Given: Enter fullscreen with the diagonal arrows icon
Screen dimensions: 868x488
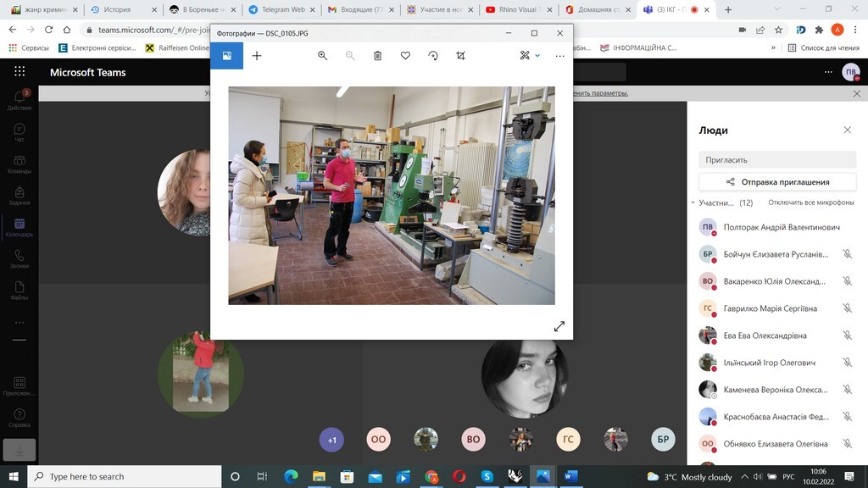Looking at the screenshot, I should [559, 326].
